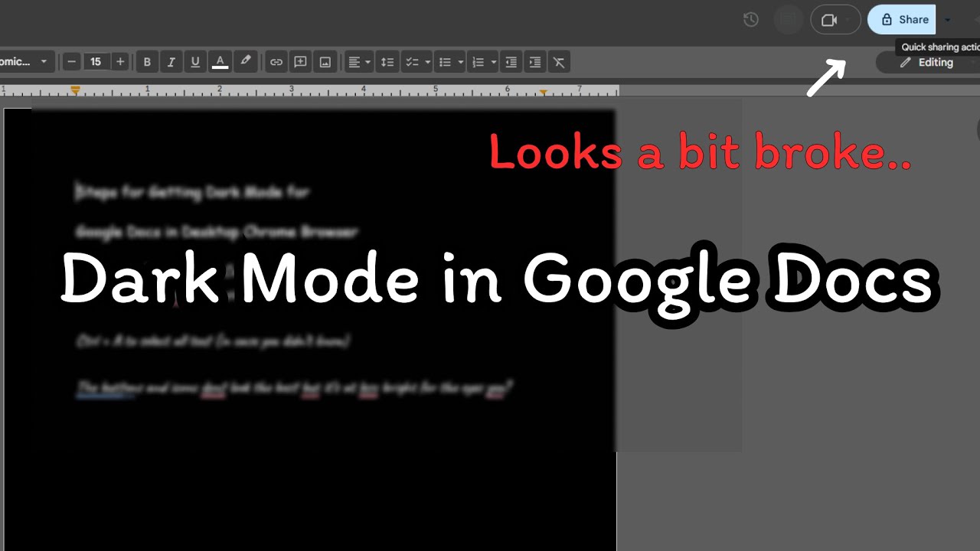Screen dimensions: 980x551
Task: Decrease the paragraph indent
Action: (511, 62)
